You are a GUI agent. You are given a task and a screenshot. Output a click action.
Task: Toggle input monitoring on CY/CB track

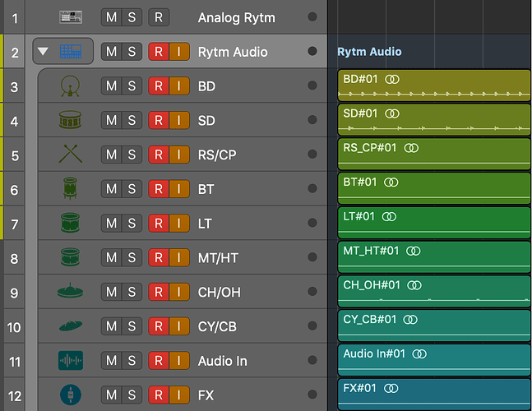point(179,326)
